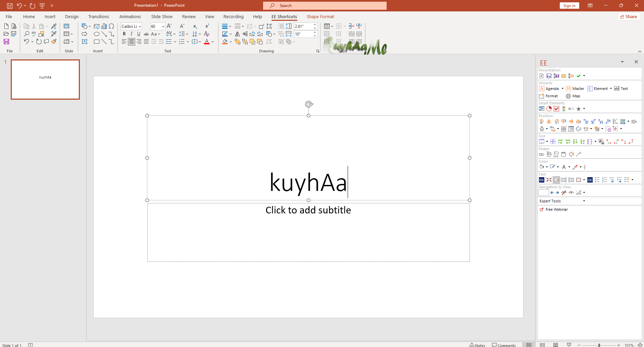Click the spell check abc icon

[x=34, y=34]
